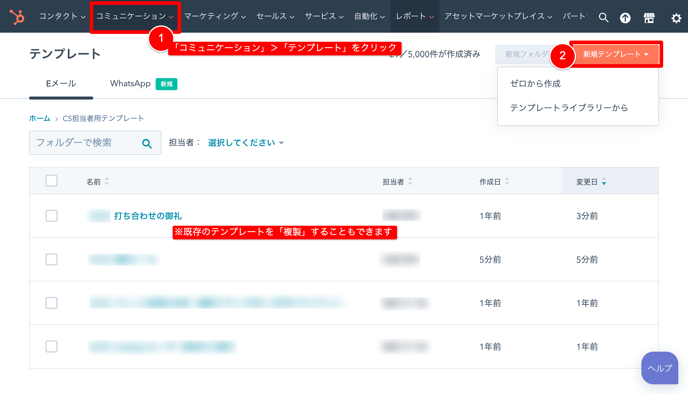The width and height of the screenshot is (688, 394).
Task: Switch to the WhatsApp tab
Action: click(130, 83)
